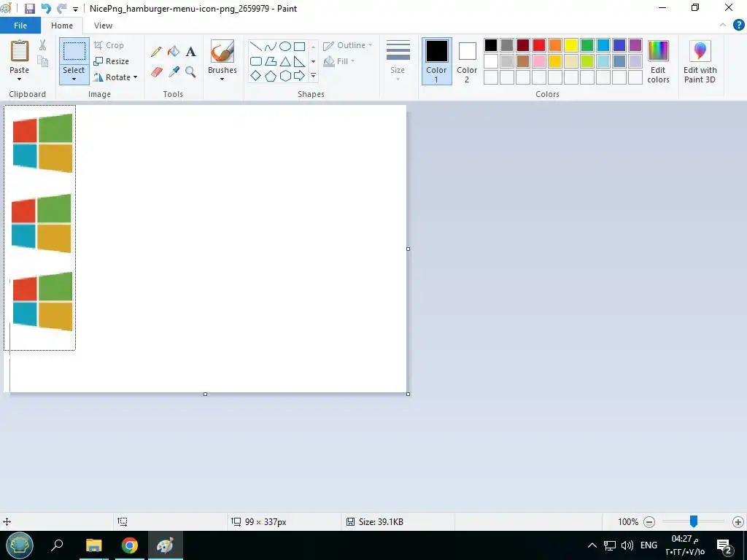Expand the Select dropdown arrow
The width and height of the screenshot is (747, 560).
click(74, 79)
